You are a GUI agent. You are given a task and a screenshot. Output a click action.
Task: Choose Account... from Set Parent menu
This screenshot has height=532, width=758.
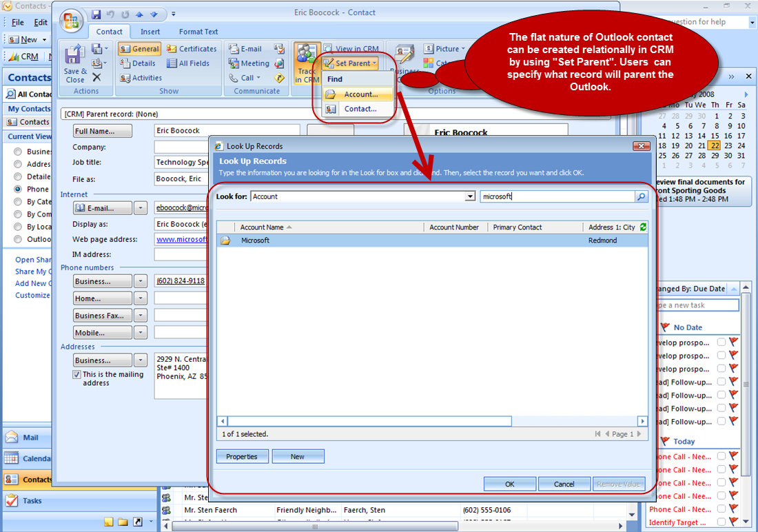click(358, 94)
